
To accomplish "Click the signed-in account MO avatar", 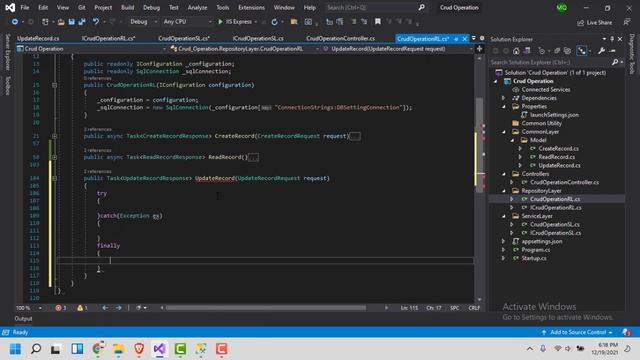I will (x=562, y=7).
